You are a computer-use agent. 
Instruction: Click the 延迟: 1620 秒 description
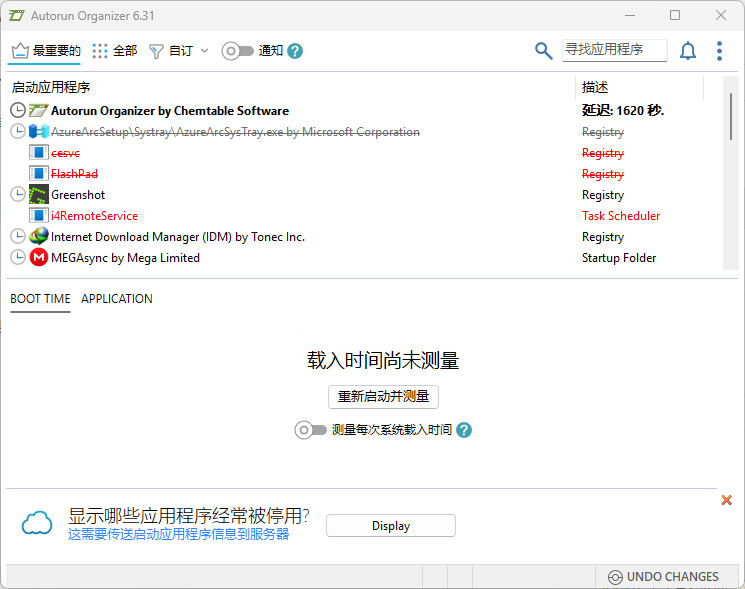click(x=623, y=111)
